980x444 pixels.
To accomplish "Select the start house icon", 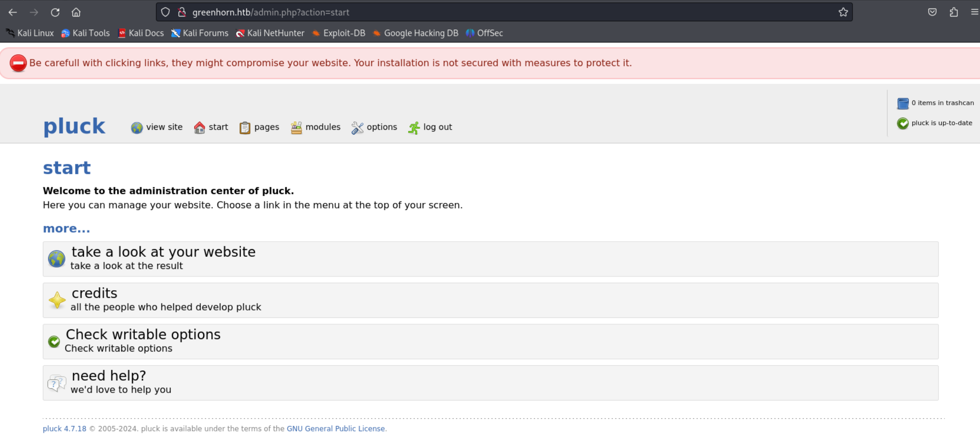I will point(199,127).
